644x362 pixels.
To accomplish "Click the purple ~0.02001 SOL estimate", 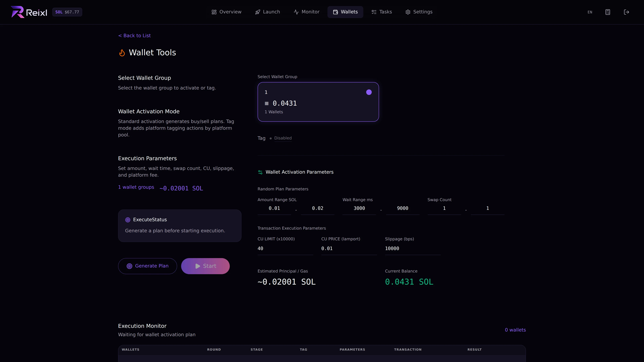I will coord(181,188).
